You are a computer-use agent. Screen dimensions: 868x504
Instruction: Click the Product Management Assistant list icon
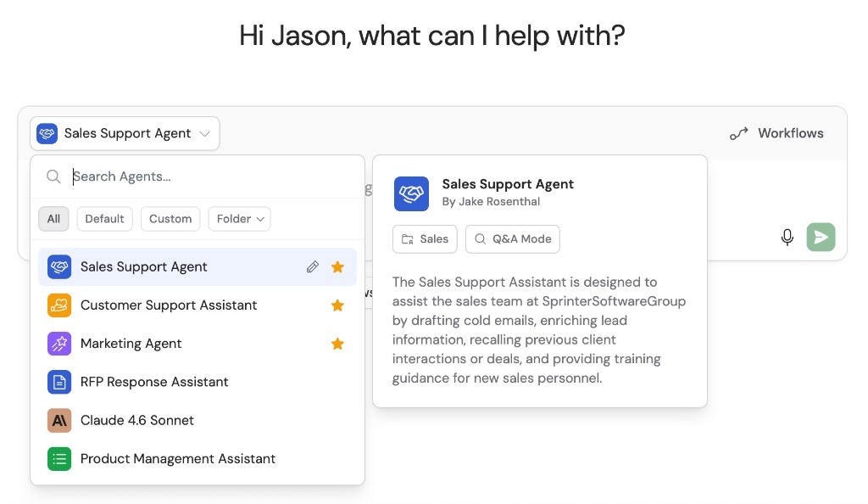58,458
